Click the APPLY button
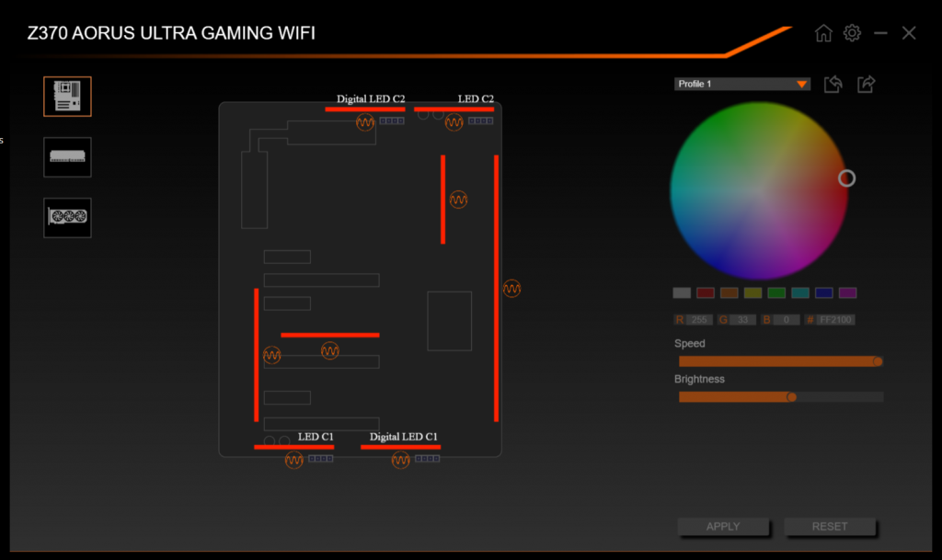 point(723,526)
